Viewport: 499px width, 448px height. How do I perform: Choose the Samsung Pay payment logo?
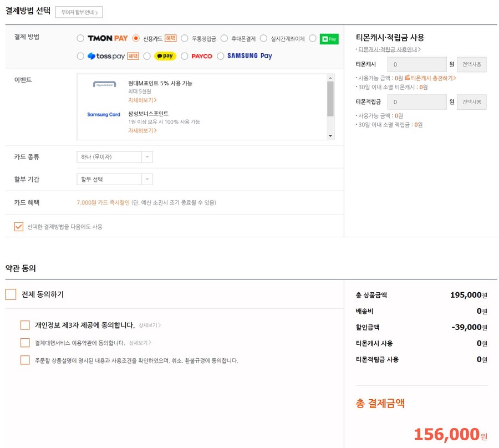249,56
